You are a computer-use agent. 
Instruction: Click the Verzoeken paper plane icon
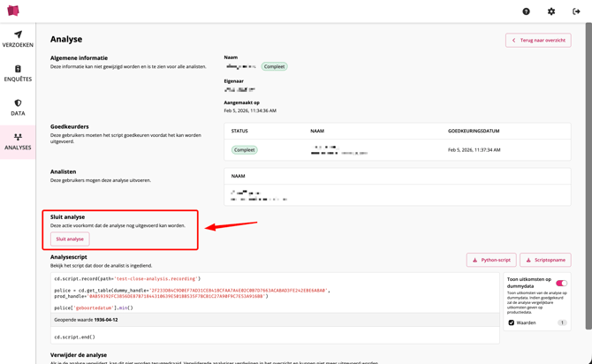18,34
